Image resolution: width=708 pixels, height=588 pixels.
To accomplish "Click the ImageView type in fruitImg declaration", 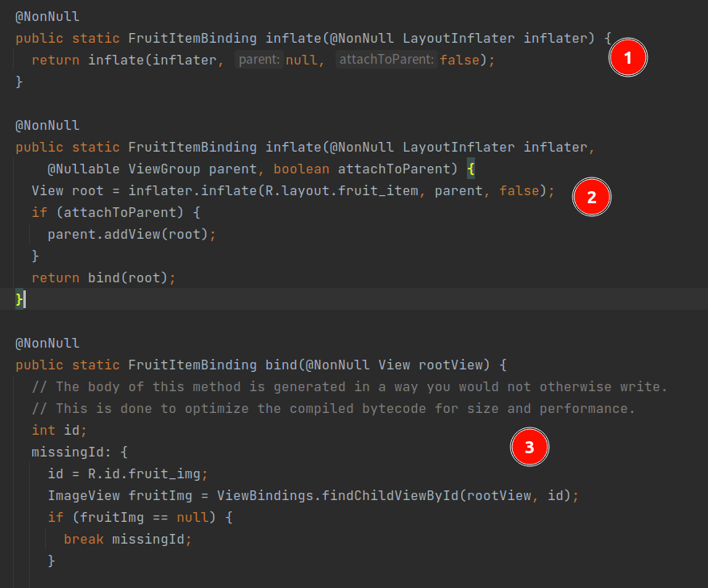I will 84,495.
